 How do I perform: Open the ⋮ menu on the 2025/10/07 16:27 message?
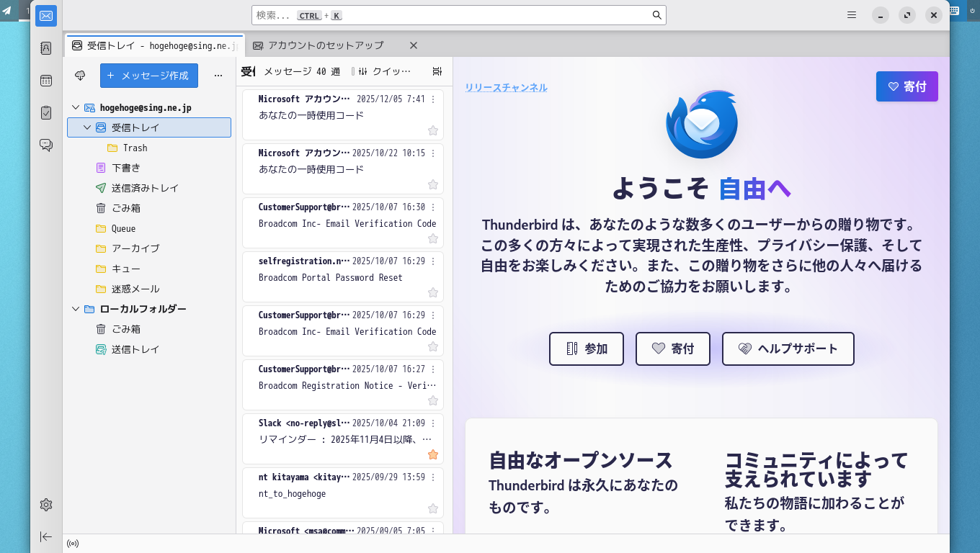[x=433, y=369]
